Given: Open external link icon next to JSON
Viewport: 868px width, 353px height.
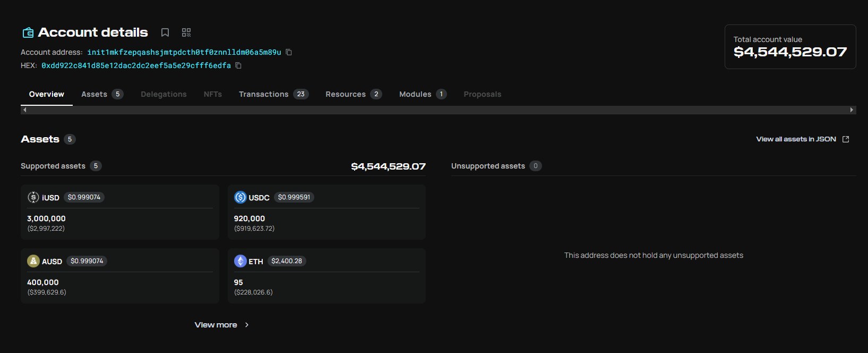Looking at the screenshot, I should tap(846, 139).
